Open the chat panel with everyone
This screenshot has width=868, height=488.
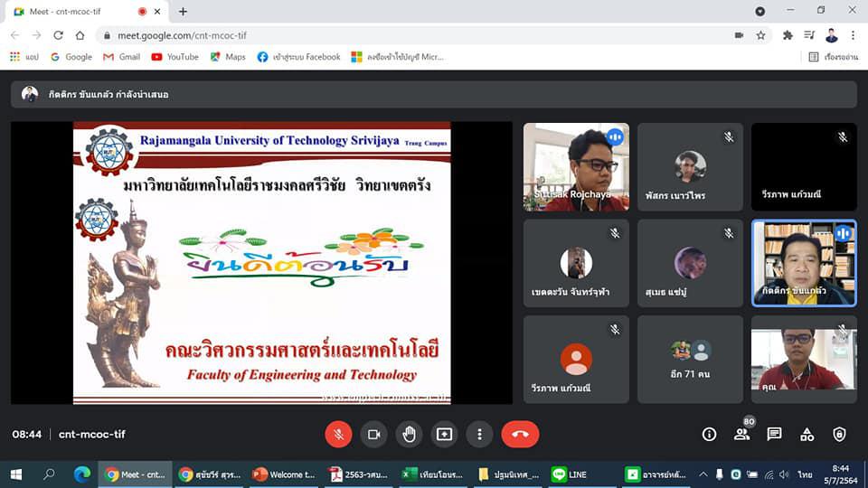click(774, 435)
